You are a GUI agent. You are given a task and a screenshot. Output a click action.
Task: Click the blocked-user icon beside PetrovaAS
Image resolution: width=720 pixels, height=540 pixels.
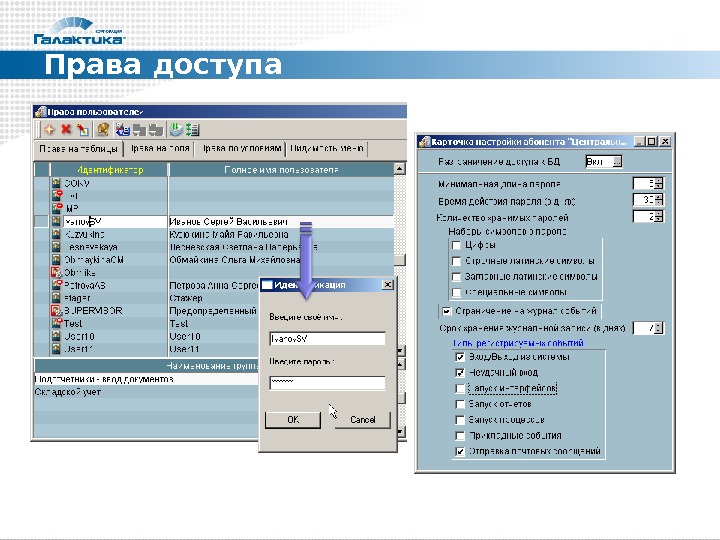click(x=57, y=285)
